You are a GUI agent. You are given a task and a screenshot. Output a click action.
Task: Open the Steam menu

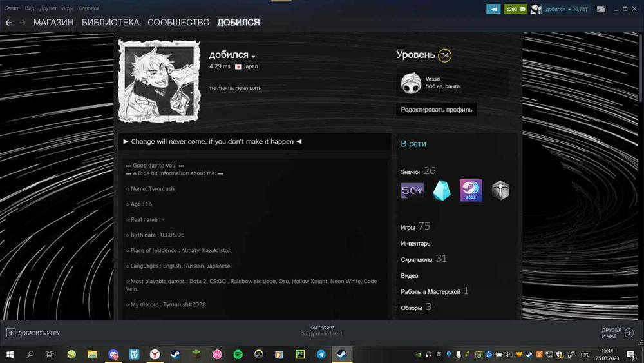12,8
